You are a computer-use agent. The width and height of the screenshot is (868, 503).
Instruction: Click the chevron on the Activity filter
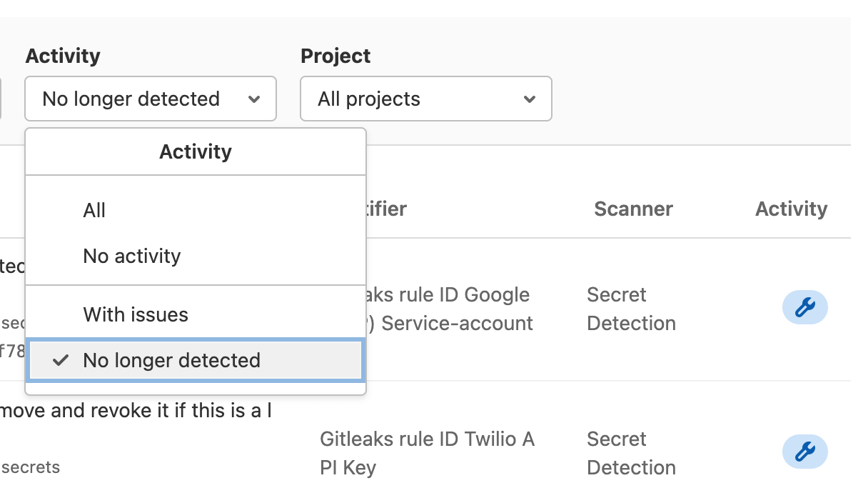click(255, 99)
